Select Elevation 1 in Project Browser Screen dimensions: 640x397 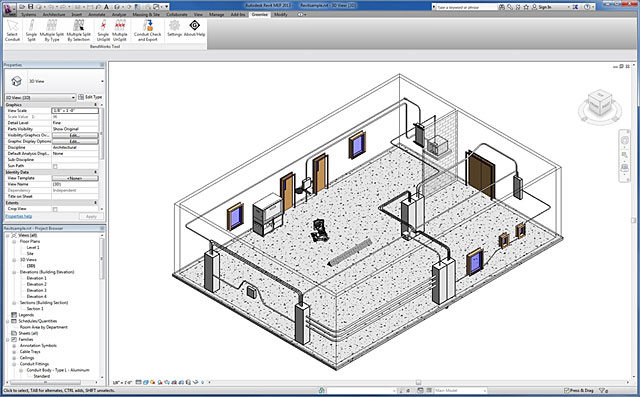[36, 278]
